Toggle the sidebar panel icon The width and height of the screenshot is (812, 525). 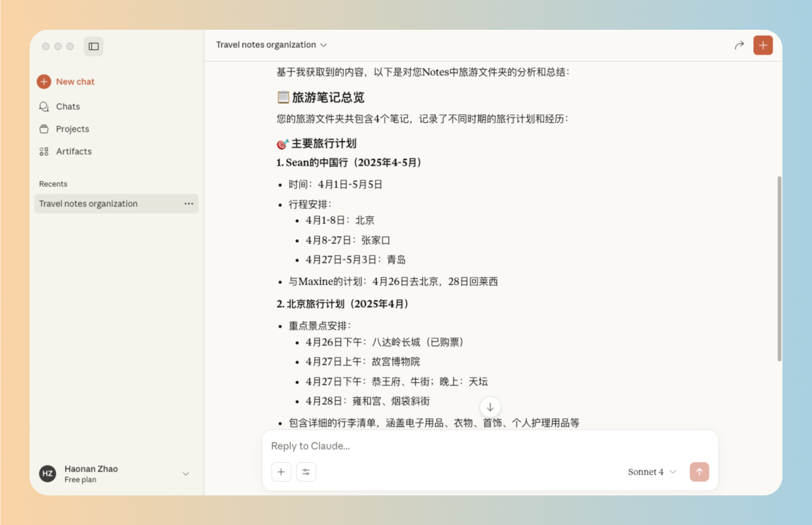93,46
